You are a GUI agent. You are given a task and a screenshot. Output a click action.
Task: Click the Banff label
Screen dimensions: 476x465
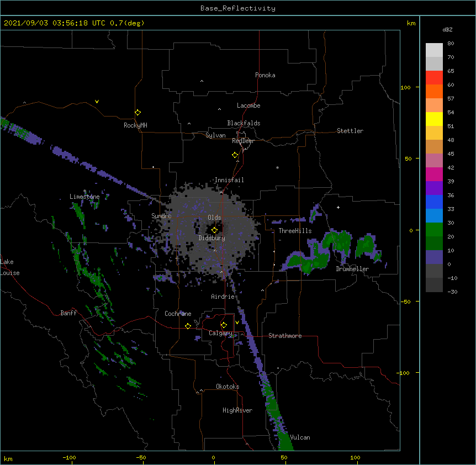click(x=68, y=313)
